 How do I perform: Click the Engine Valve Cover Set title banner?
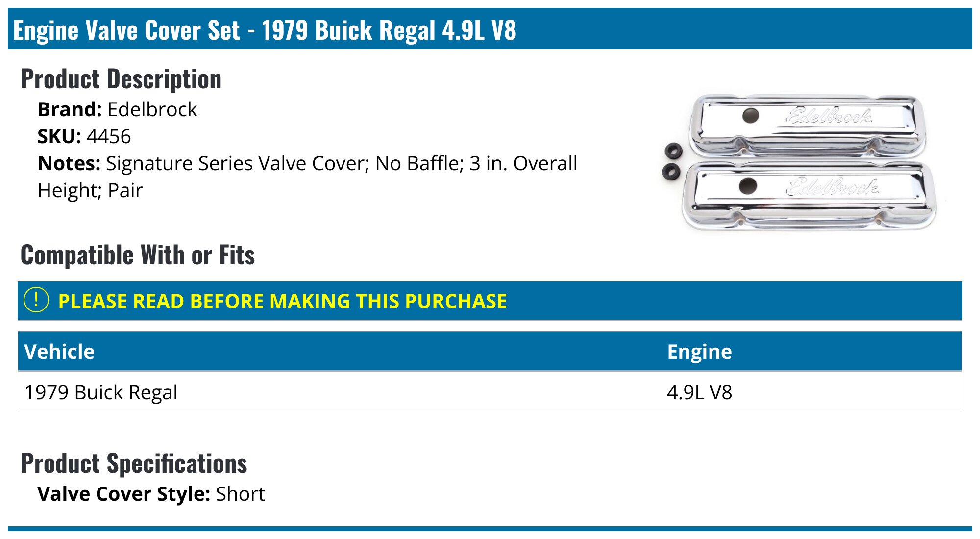tap(265, 30)
